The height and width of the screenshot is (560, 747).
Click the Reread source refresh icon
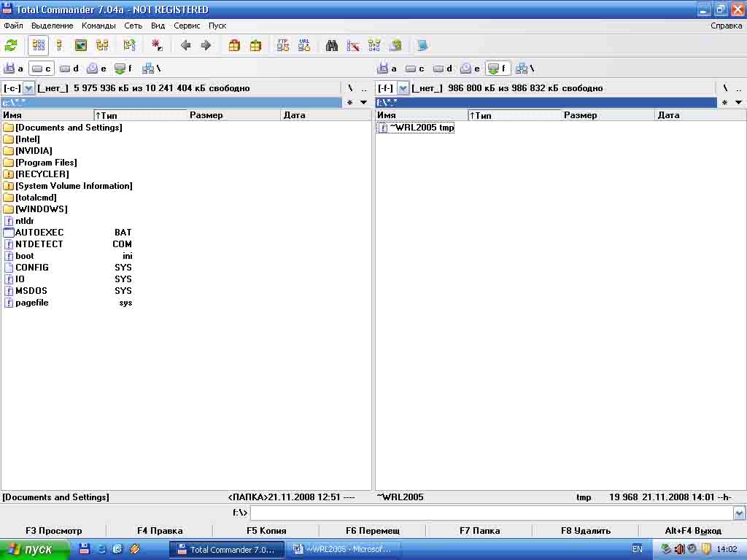click(x=11, y=46)
